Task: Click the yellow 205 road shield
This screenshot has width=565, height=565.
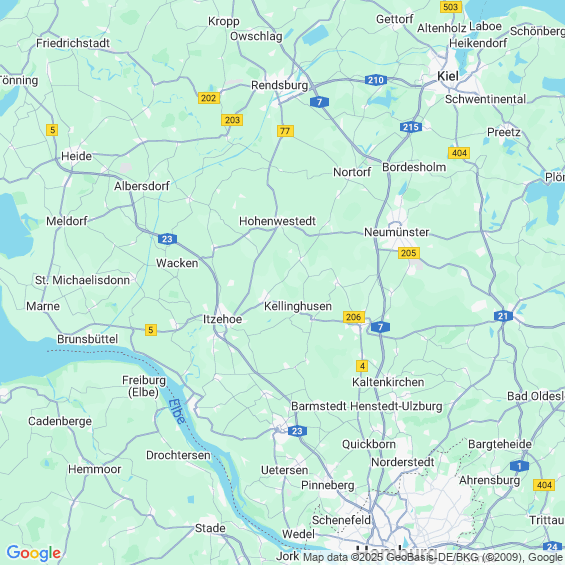Action: [x=409, y=253]
